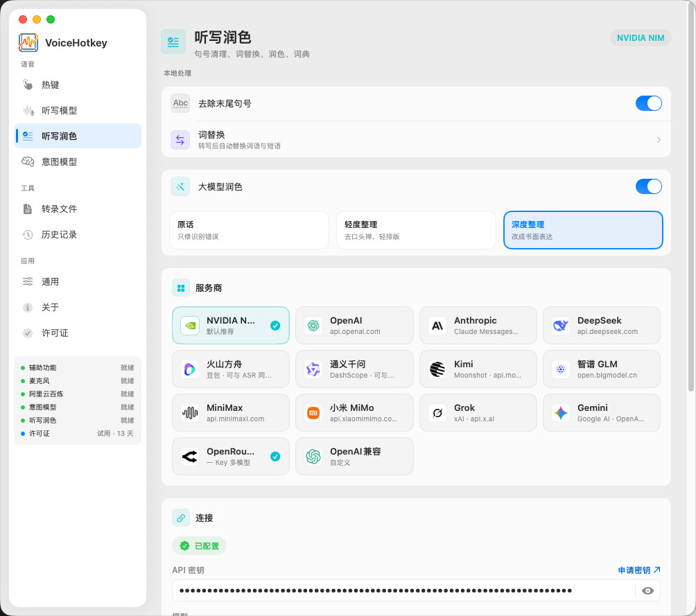Click 辅助功能 status row
The image size is (696, 616).
tap(77, 367)
